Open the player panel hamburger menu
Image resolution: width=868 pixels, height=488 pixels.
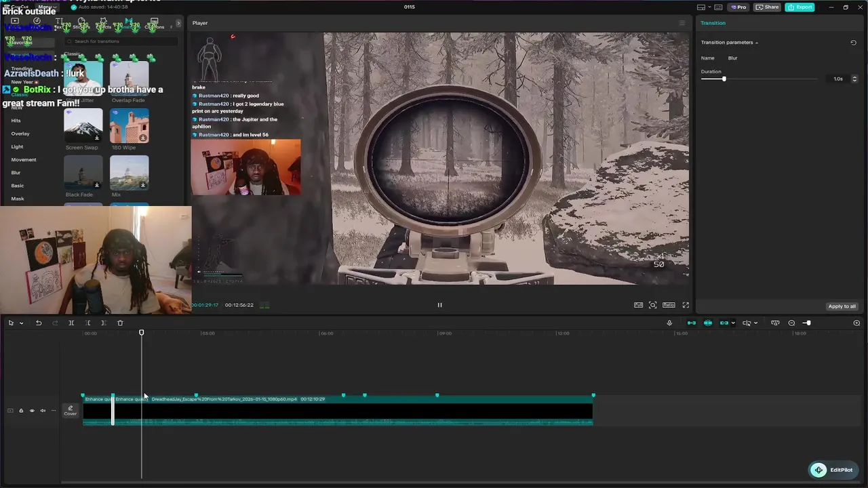click(682, 23)
